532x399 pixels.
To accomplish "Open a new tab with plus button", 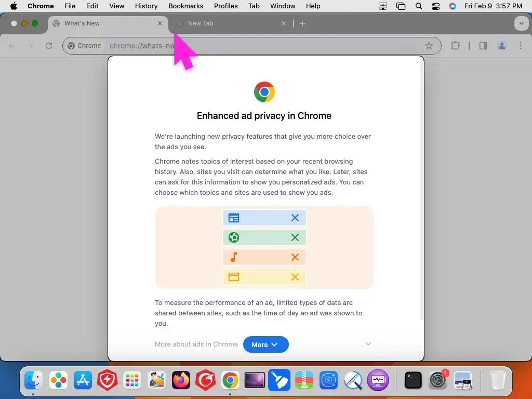I will [302, 23].
